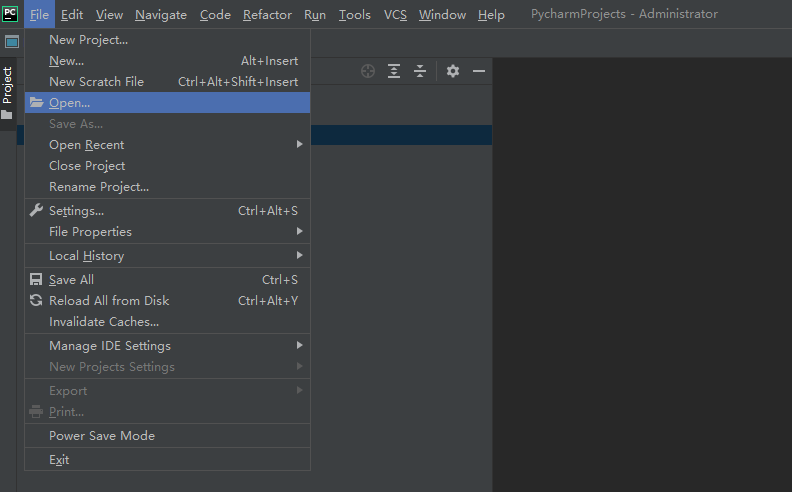This screenshot has height=492, width=792.
Task: Open the Refactor menu
Action: coord(267,15)
